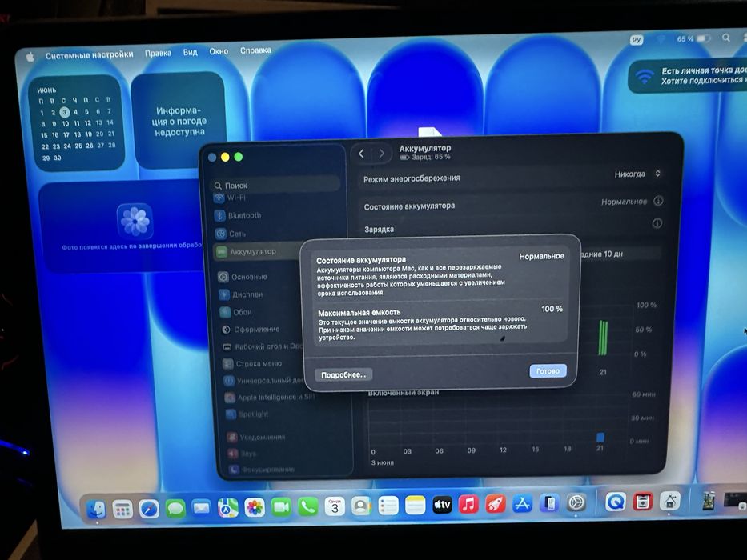Open the blue Q app in Dock
The height and width of the screenshot is (560, 747).
615,502
